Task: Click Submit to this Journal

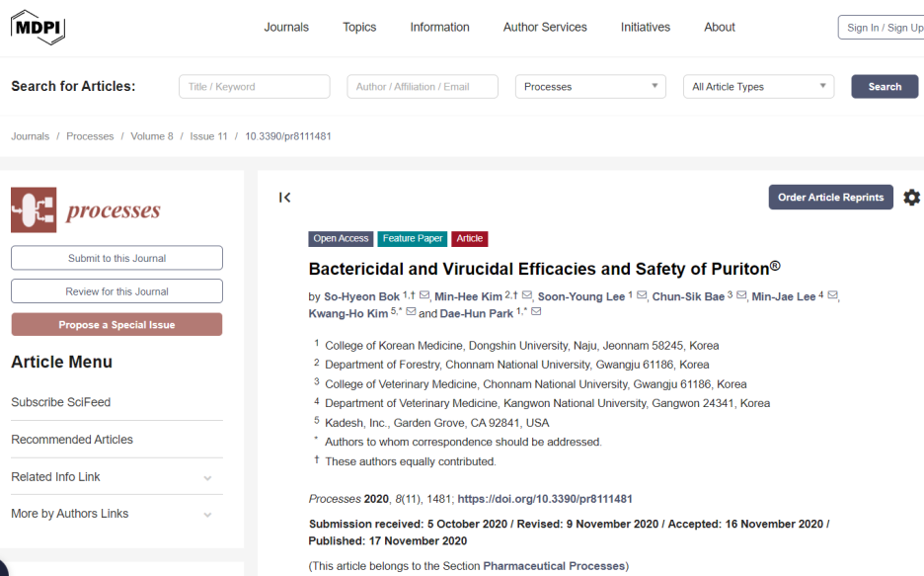Action: point(116,258)
